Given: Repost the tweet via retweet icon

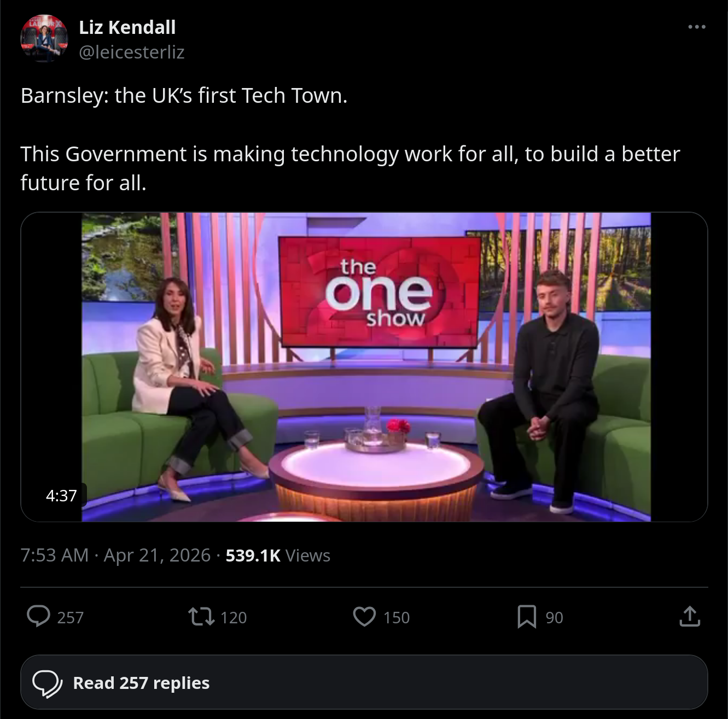Looking at the screenshot, I should coord(201,617).
